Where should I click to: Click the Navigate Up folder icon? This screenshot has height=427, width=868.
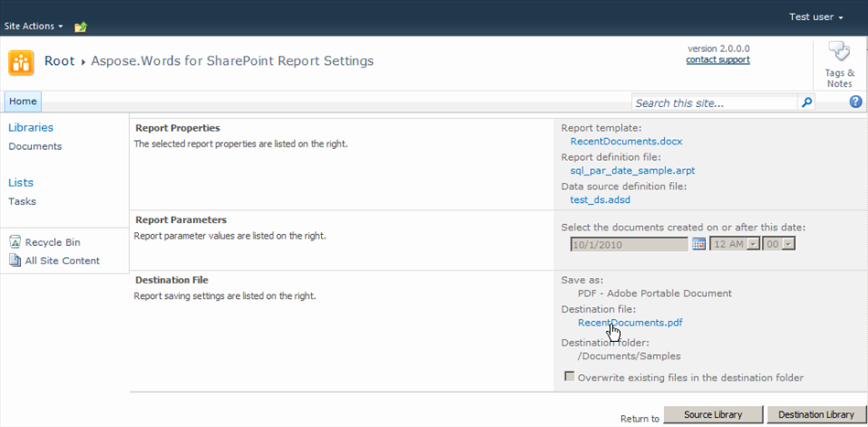(80, 27)
